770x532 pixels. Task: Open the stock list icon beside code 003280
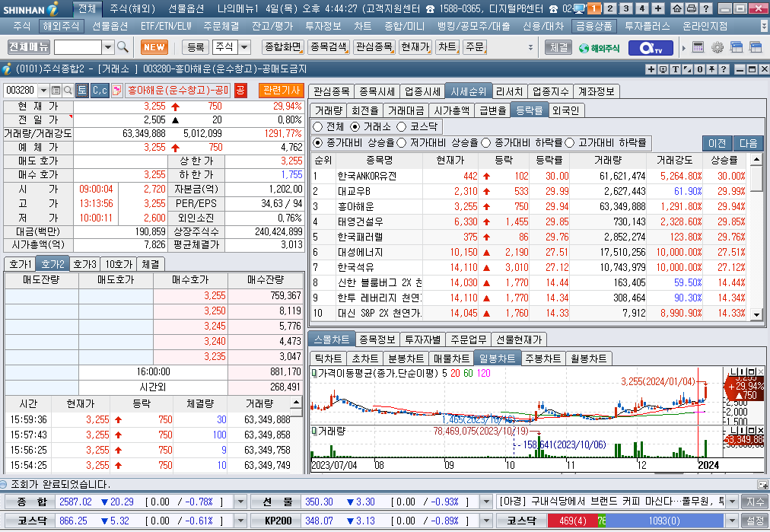[56, 91]
